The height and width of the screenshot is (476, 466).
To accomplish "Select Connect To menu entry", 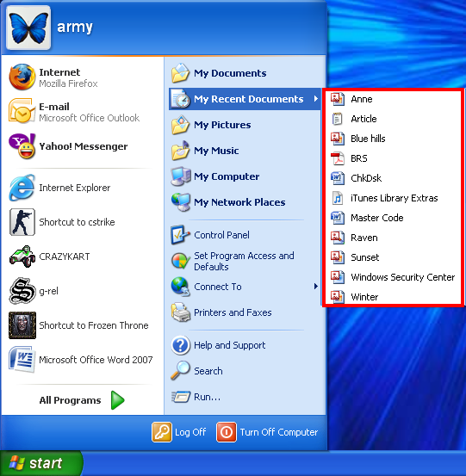I will pos(245,287).
